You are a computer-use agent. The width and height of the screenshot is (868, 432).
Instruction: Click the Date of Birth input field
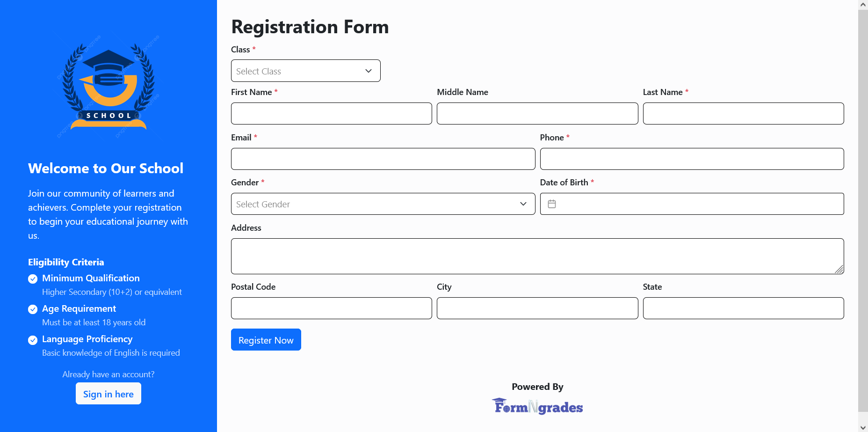[692, 204]
